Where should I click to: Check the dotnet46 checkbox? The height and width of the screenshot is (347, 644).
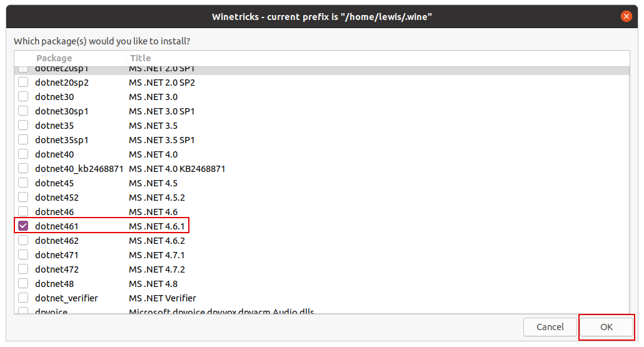23,211
